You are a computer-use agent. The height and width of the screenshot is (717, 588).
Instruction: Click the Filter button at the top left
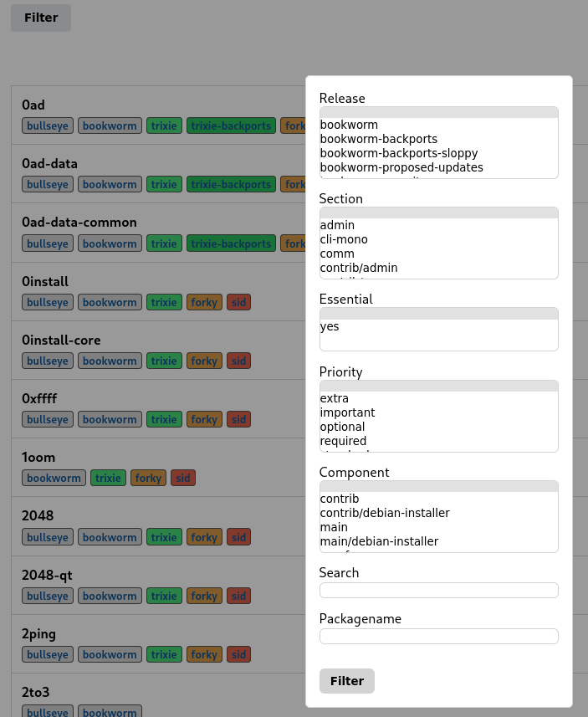point(40,18)
